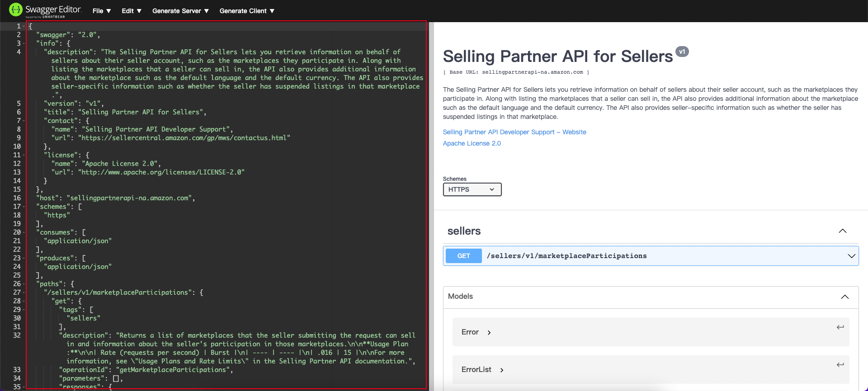Image resolution: width=868 pixels, height=391 pixels.
Task: Open the HTTPS schemes dropdown
Action: coord(472,189)
